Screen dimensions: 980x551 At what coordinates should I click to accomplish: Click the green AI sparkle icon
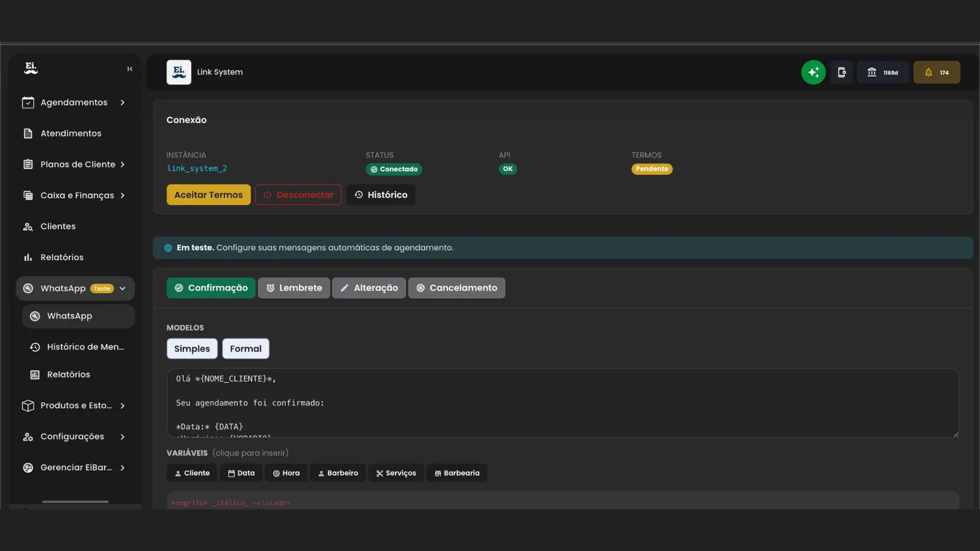click(x=813, y=72)
